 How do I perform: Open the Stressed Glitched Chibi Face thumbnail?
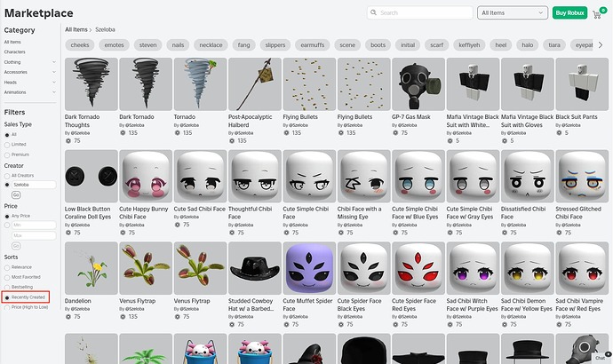582,176
